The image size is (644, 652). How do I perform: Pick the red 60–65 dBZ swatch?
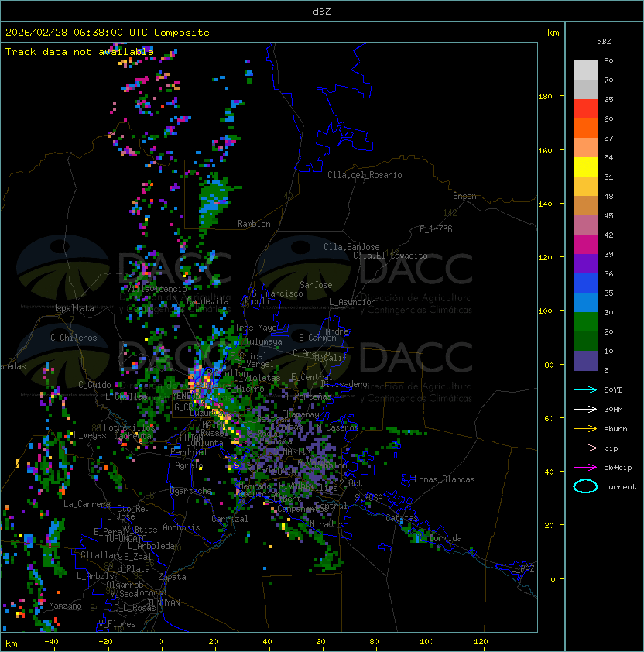(x=585, y=109)
